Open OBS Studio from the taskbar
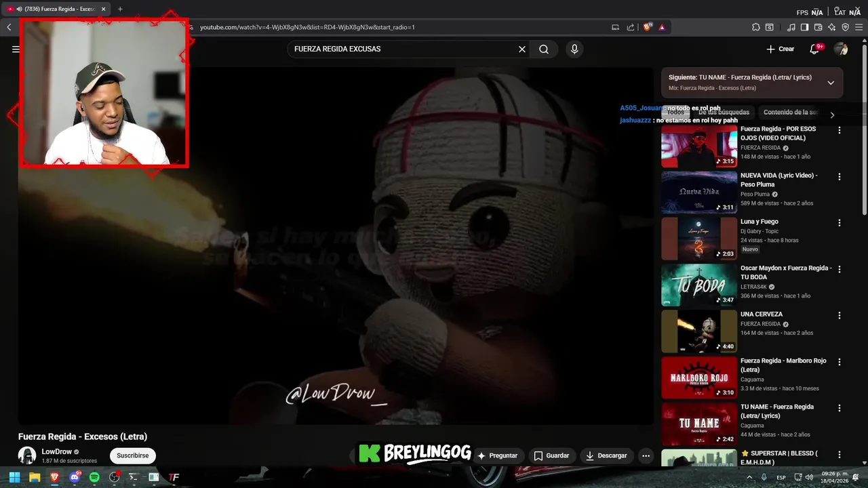Screen dimensions: 868x488 click(x=114, y=477)
